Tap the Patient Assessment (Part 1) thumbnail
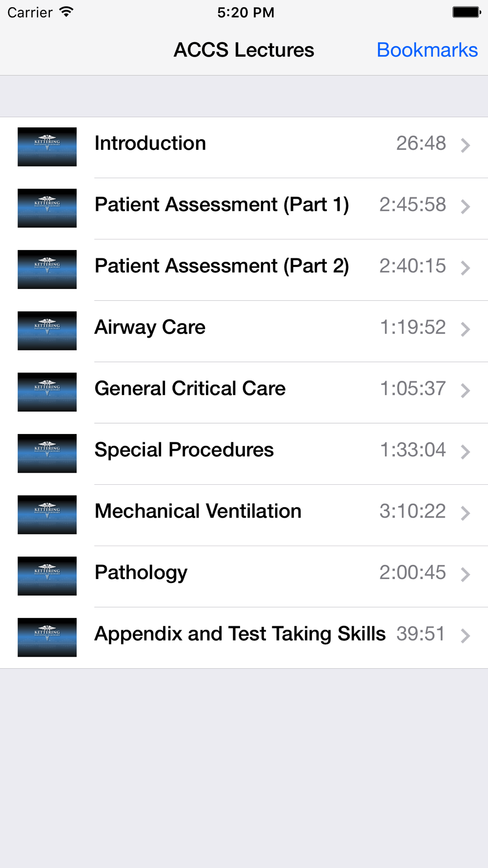Screen dimensions: 488x868 [47, 208]
